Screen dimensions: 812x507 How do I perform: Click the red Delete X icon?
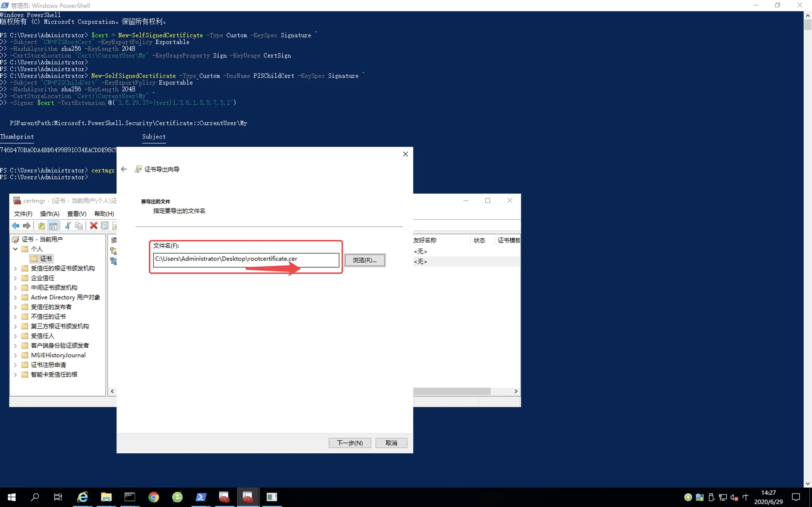(x=94, y=226)
